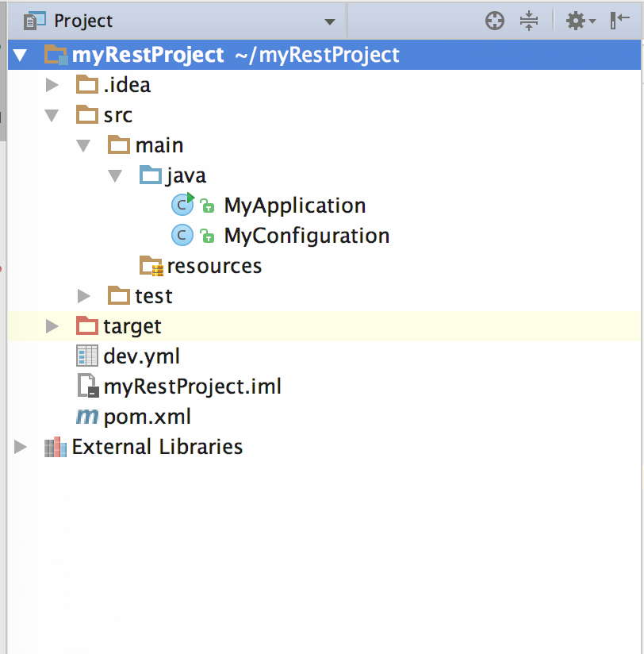Click the Maven pom.xml file icon

86,417
